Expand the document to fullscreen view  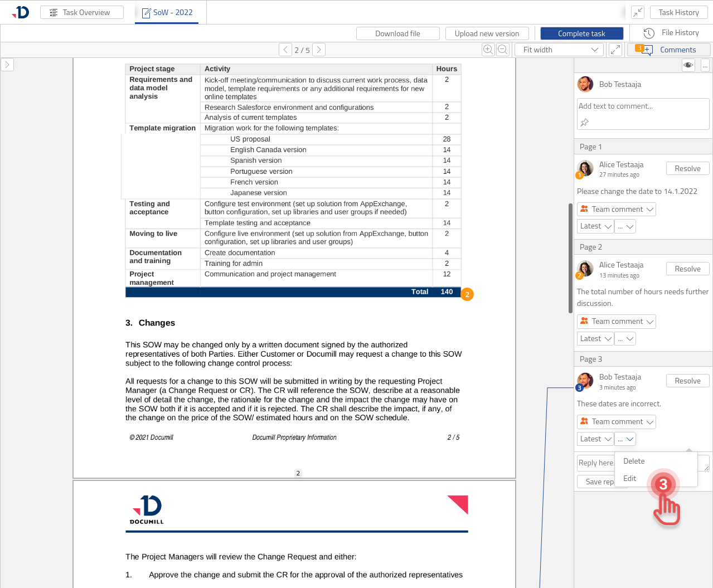coord(615,50)
